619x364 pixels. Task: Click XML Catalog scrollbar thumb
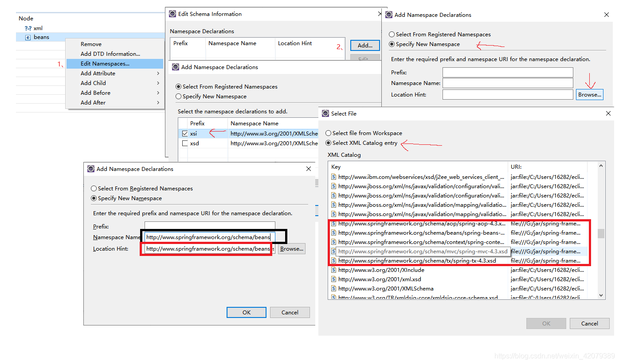click(x=601, y=233)
